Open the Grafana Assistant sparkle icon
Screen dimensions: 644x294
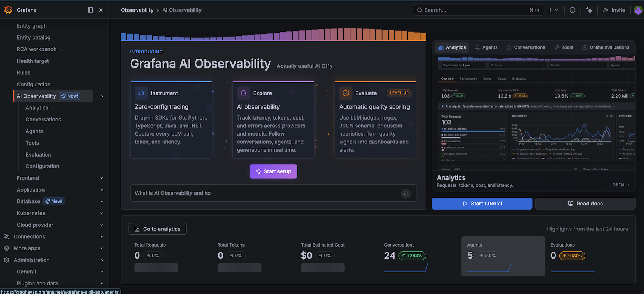(x=589, y=10)
